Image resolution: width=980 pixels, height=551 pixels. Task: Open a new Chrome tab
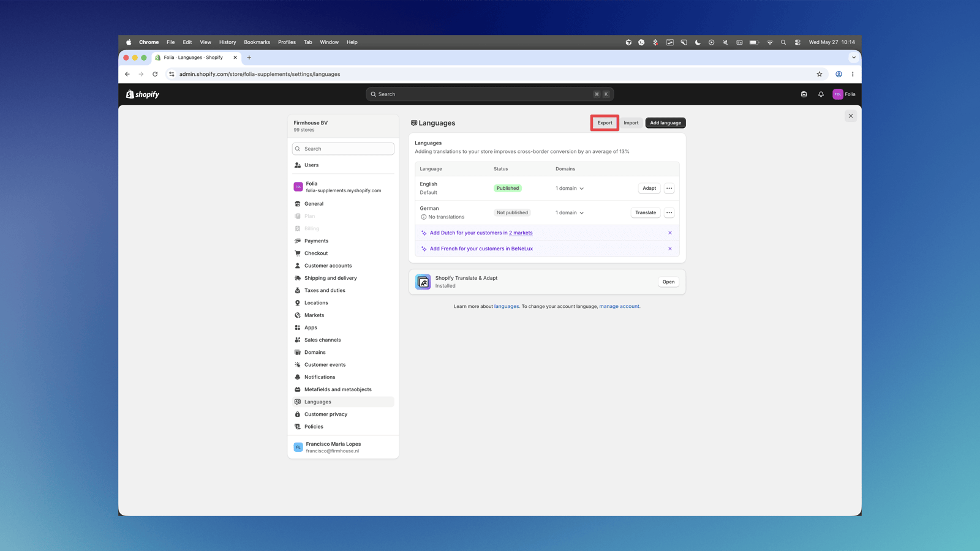tap(249, 58)
